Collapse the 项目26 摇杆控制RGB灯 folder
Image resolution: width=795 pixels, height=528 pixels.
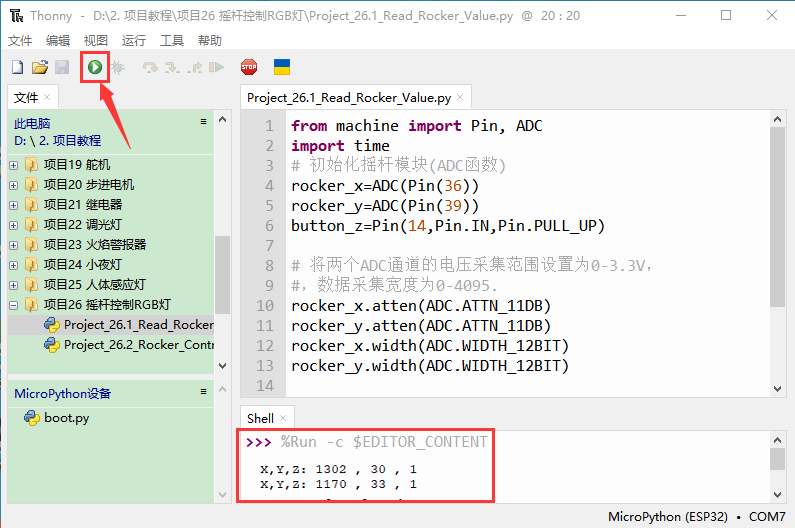click(x=14, y=305)
